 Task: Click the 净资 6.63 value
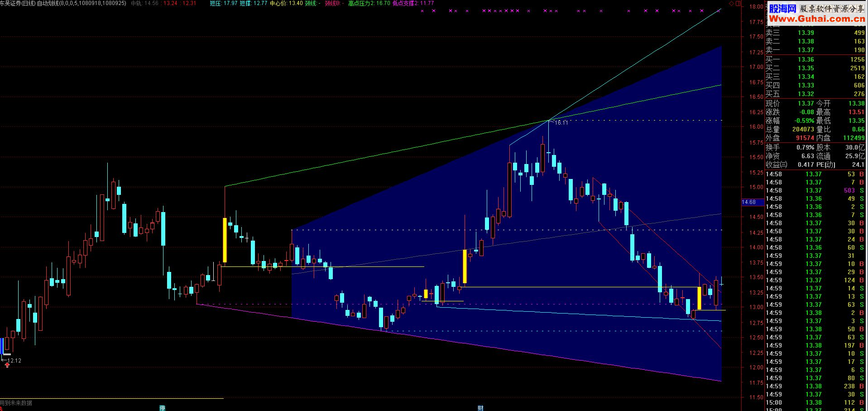[808, 156]
